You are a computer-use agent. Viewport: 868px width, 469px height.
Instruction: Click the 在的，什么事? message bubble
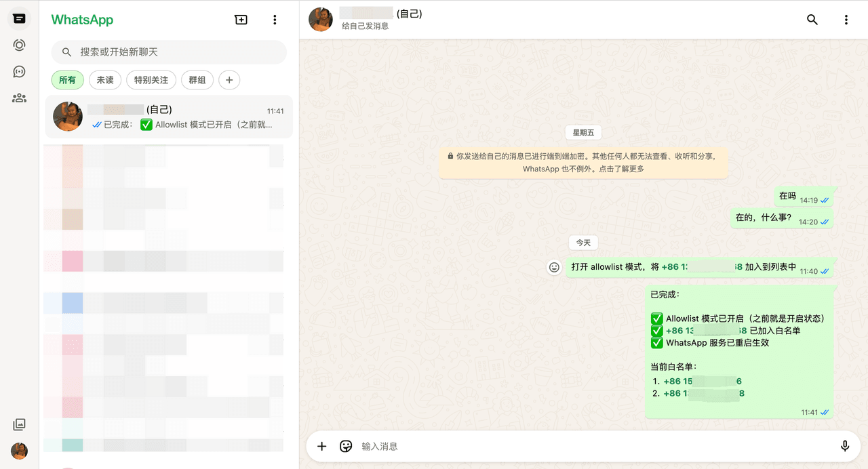[782, 218]
